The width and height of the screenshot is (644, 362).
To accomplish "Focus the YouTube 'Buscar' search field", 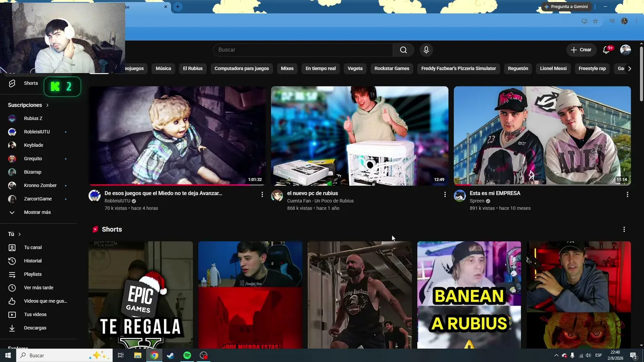I will (303, 50).
